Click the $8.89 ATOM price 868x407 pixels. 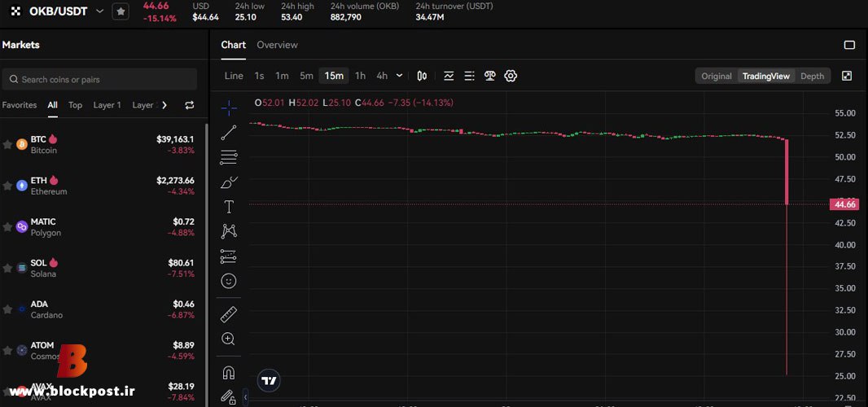(183, 345)
